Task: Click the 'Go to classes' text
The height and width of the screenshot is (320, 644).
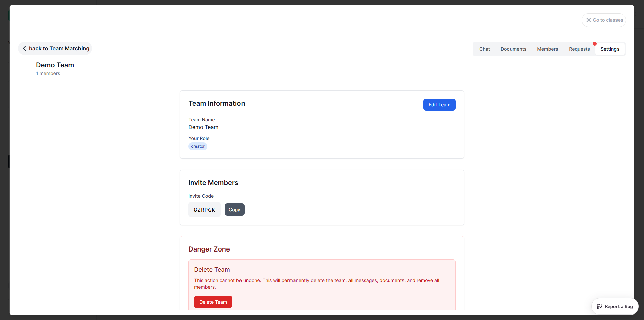Action: tap(607, 20)
